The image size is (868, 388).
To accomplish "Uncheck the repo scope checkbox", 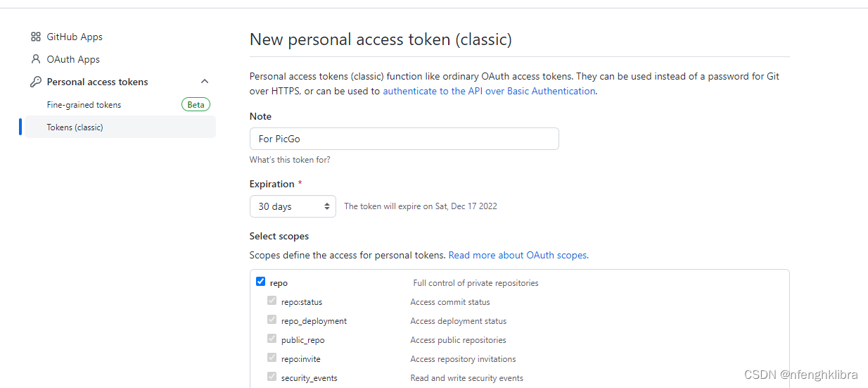I will coord(261,282).
